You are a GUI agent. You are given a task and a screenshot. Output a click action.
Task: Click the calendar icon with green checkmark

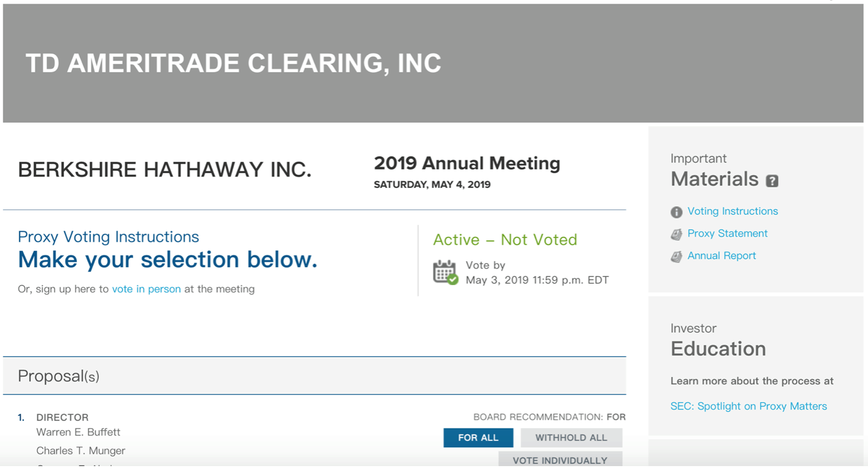click(445, 272)
